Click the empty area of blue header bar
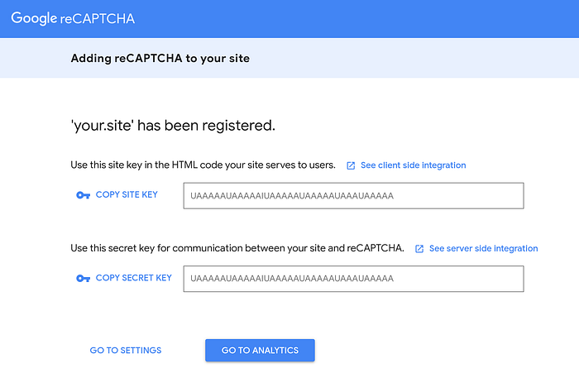Image resolution: width=579 pixels, height=392 pixels. (x=372, y=18)
